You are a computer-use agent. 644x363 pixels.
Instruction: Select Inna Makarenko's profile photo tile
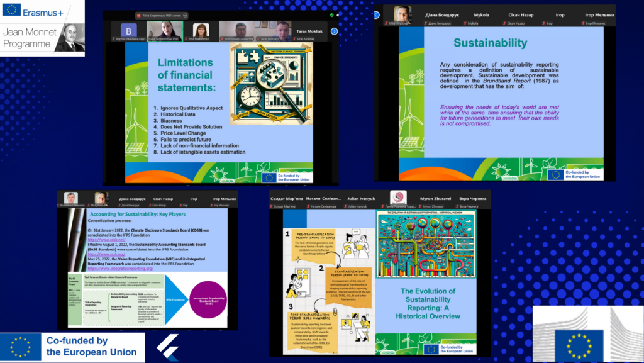tap(201, 31)
